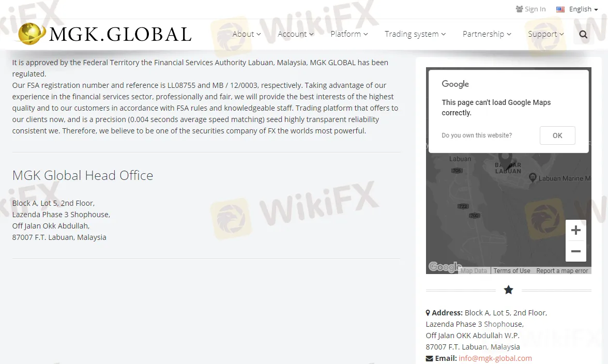
Task: Zoom in on the map
Action: (575, 231)
